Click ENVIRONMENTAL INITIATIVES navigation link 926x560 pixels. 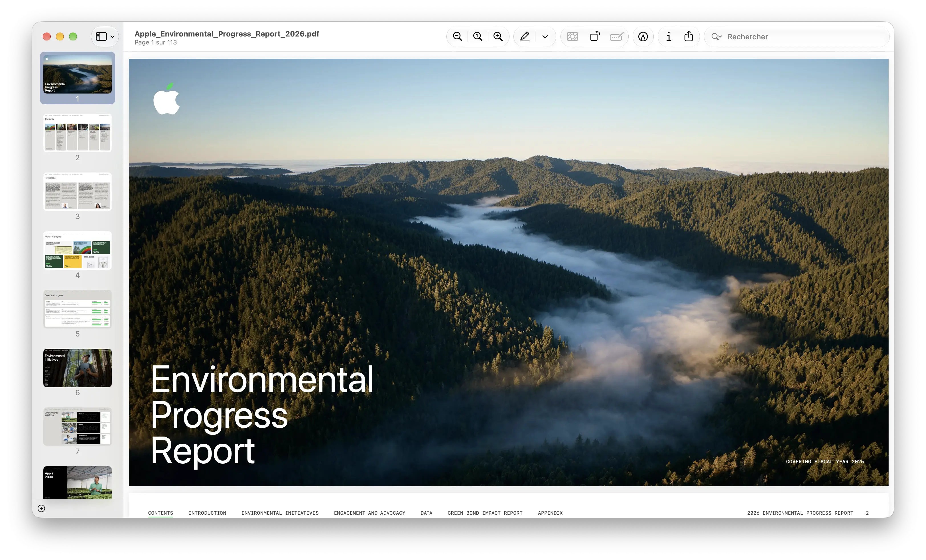tap(280, 513)
